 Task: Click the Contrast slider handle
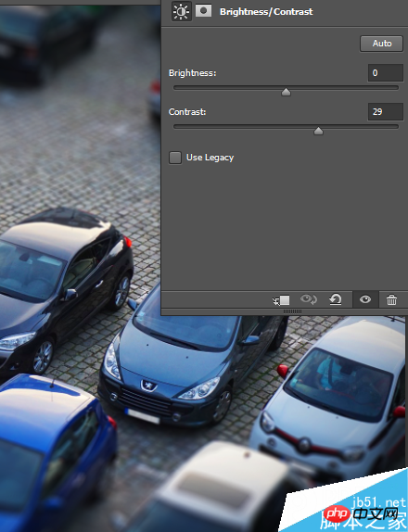pyautogui.click(x=318, y=131)
